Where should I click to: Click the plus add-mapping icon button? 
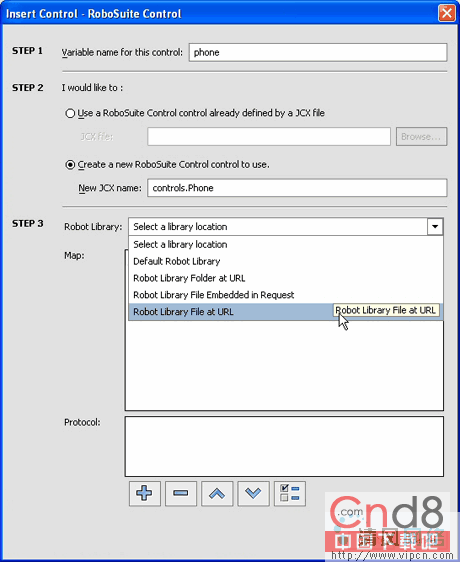pos(144,494)
